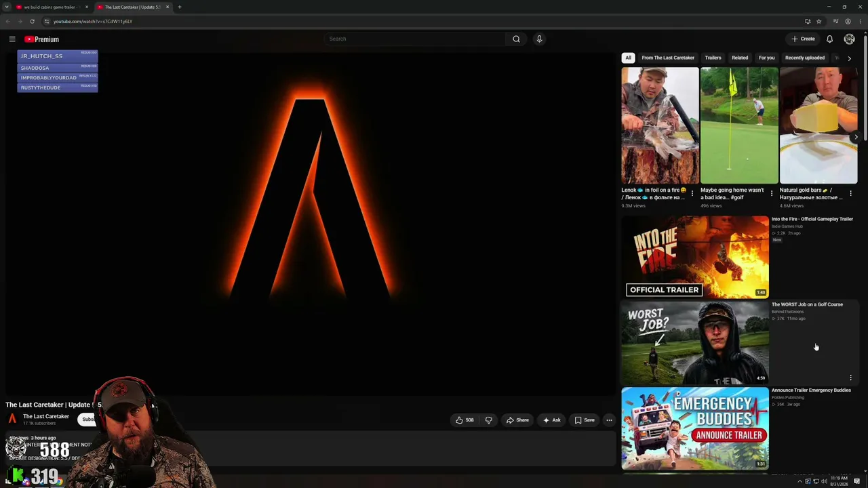Open more actions ellipsis under the video

pos(609,420)
